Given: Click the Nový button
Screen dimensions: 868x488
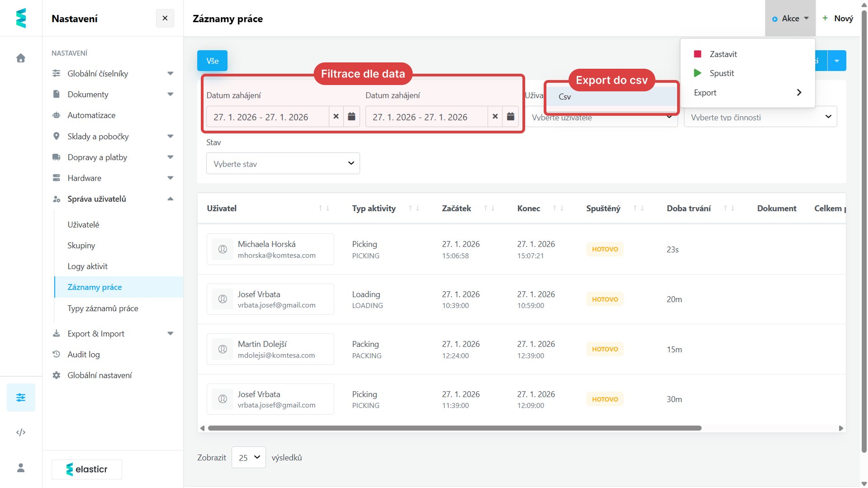Looking at the screenshot, I should 838,19.
